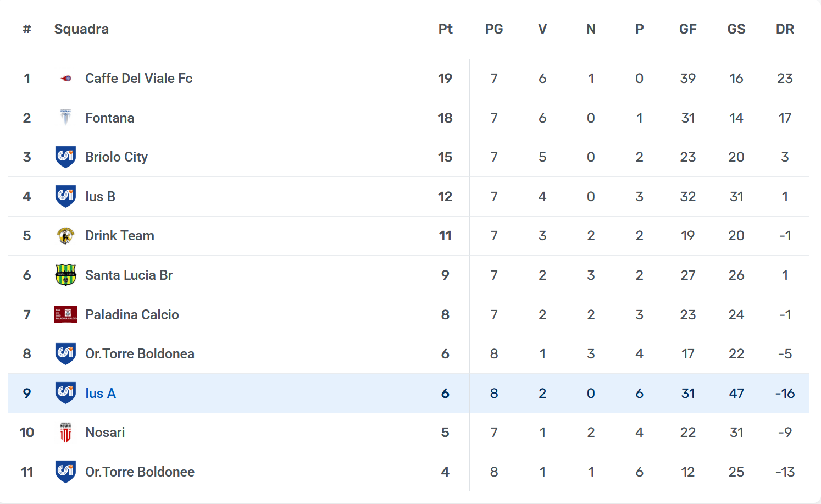The image size is (821, 504).
Task: Open the Ius A team link
Action: [x=101, y=394]
